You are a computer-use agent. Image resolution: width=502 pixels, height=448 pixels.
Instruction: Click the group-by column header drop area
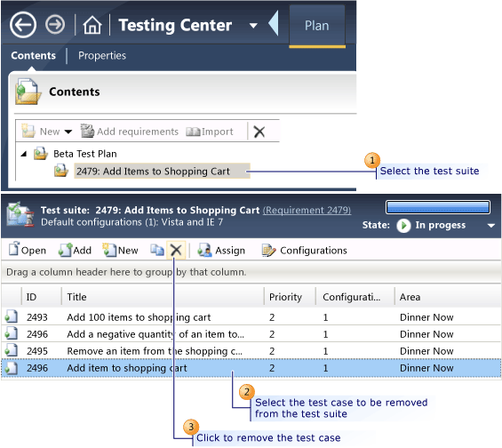[x=251, y=272]
